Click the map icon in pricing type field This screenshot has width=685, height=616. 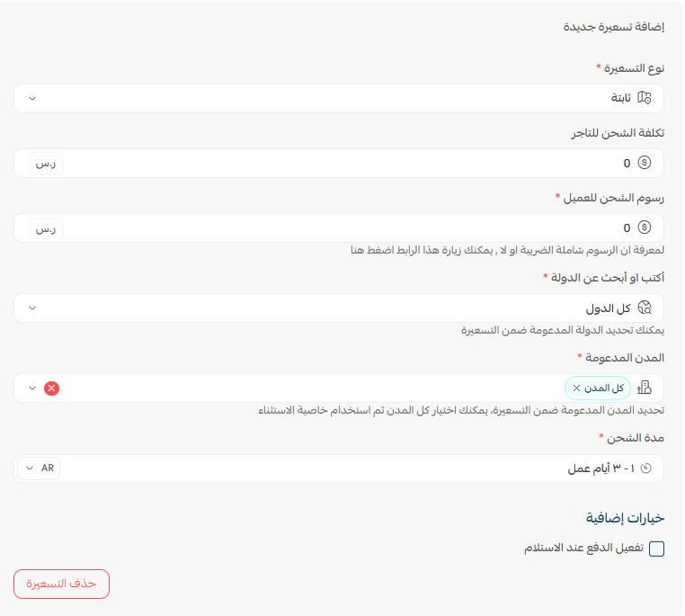(x=644, y=98)
